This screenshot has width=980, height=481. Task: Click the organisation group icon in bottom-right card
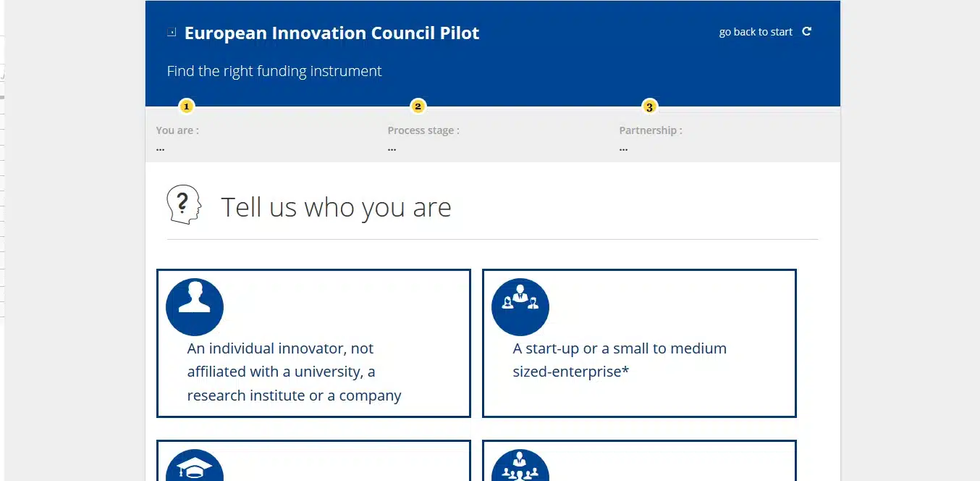(520, 467)
